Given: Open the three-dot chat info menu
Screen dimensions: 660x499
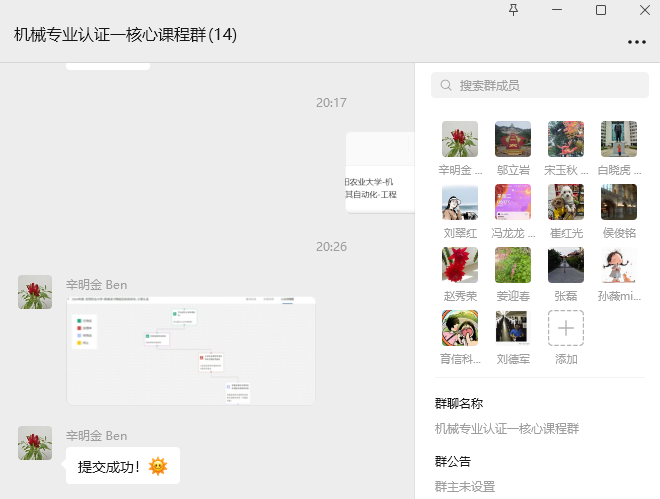Looking at the screenshot, I should 636,42.
